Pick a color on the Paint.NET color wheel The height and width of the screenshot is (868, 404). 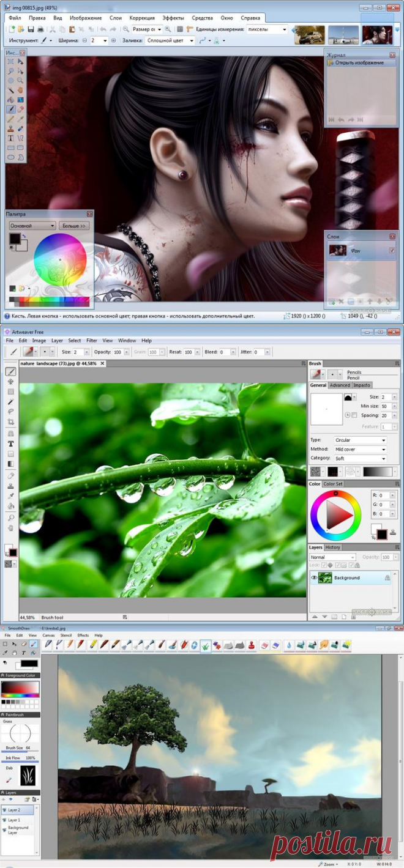[60, 260]
